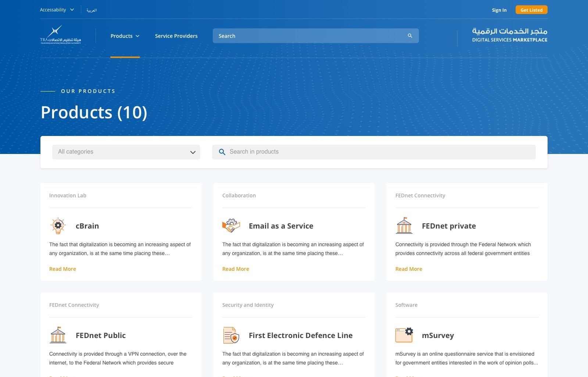The image size is (588, 377).
Task: Click the Sign In link
Action: coord(499,10)
